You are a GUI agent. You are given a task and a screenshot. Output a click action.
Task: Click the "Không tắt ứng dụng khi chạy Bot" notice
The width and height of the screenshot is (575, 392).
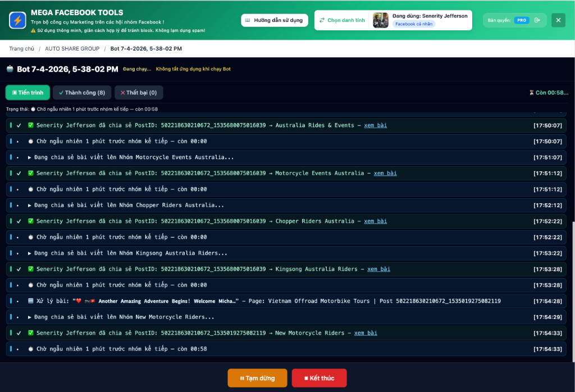tap(193, 69)
